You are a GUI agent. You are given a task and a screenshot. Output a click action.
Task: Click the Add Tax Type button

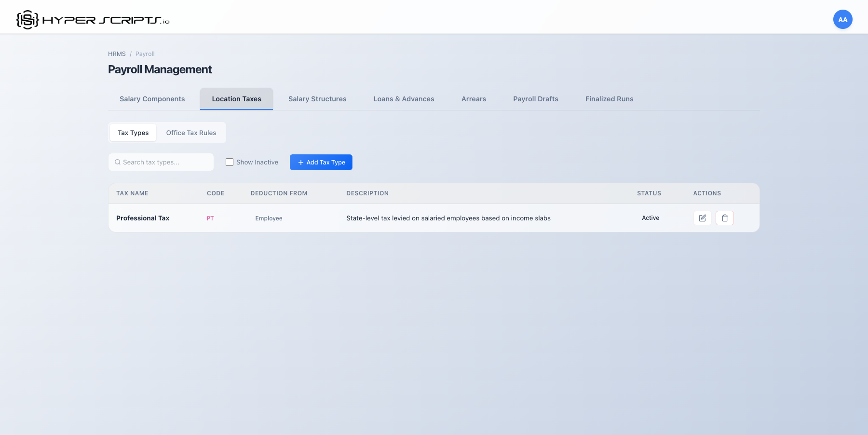coord(321,162)
